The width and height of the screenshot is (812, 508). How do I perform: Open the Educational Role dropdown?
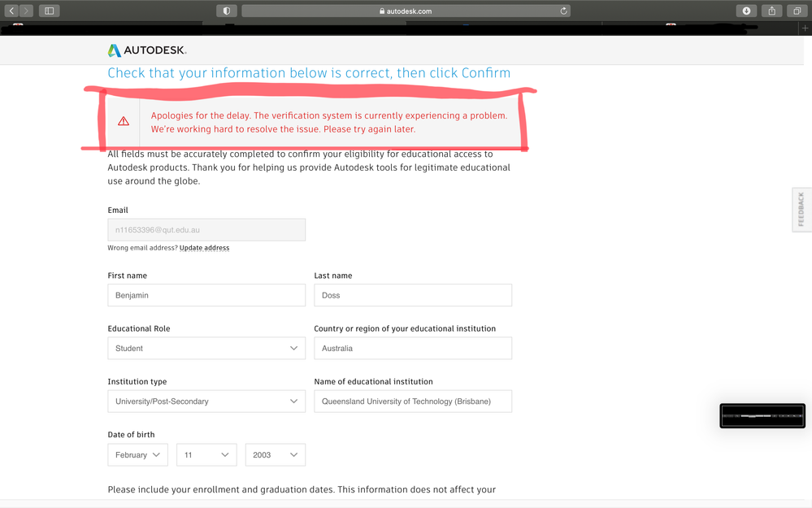pos(206,348)
